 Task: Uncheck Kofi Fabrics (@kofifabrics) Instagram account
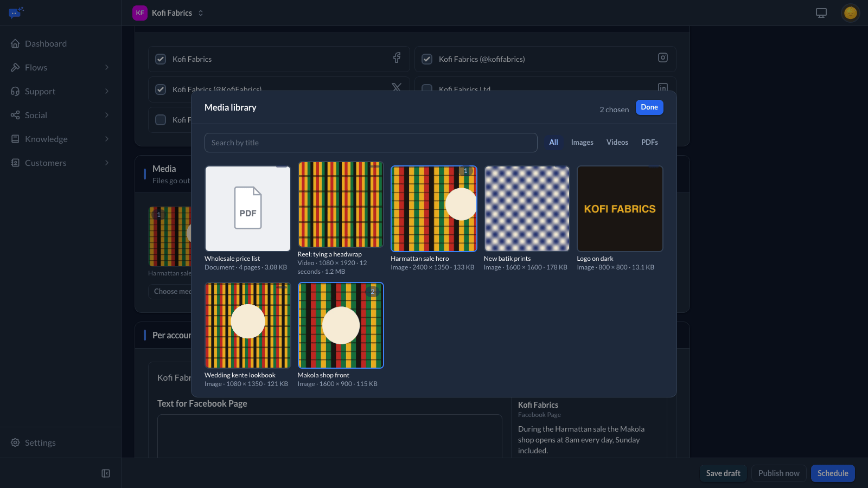[427, 59]
